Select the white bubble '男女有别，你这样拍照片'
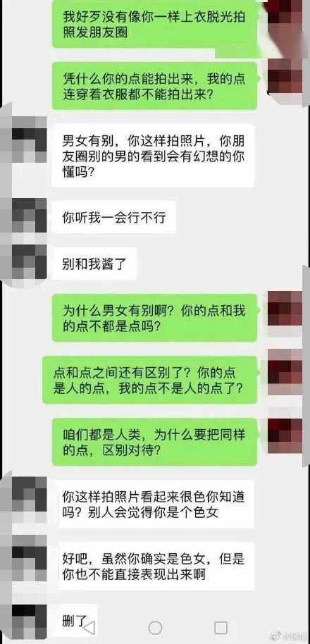Image resolution: width=310 pixels, height=644 pixels. click(153, 155)
